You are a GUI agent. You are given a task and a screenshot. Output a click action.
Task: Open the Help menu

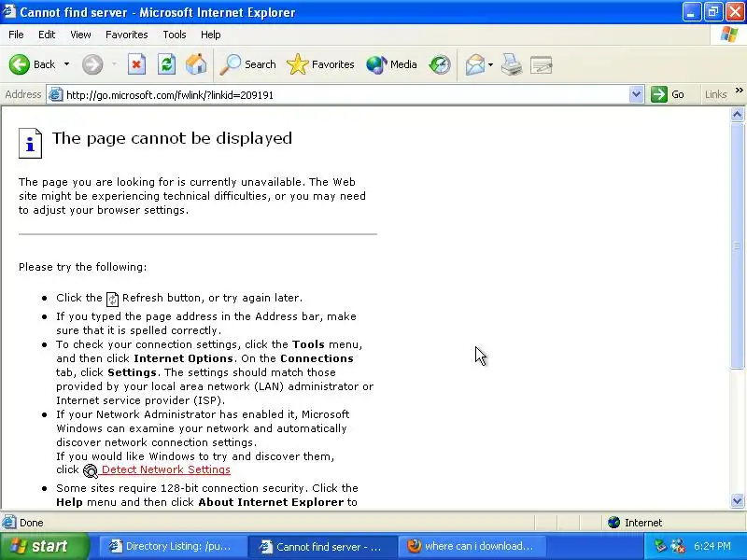coord(211,35)
